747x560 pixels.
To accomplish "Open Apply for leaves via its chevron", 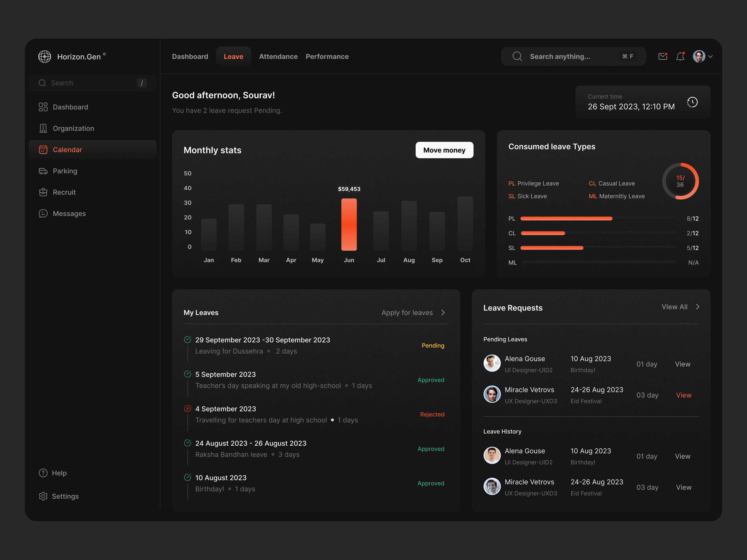I will tap(443, 313).
